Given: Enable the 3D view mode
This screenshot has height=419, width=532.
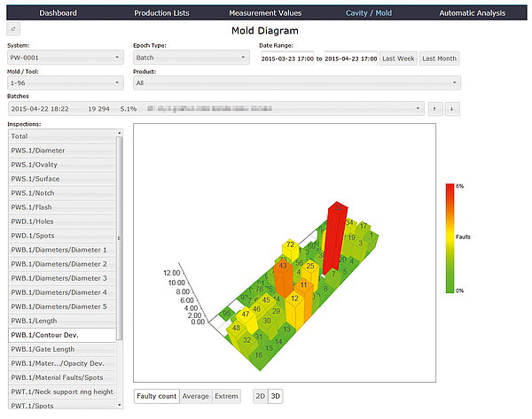Looking at the screenshot, I should [x=276, y=396].
